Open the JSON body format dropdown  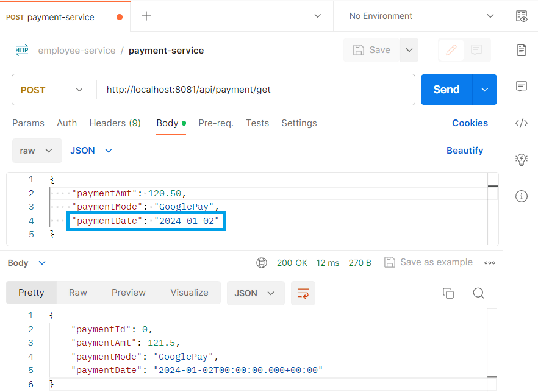(x=91, y=151)
